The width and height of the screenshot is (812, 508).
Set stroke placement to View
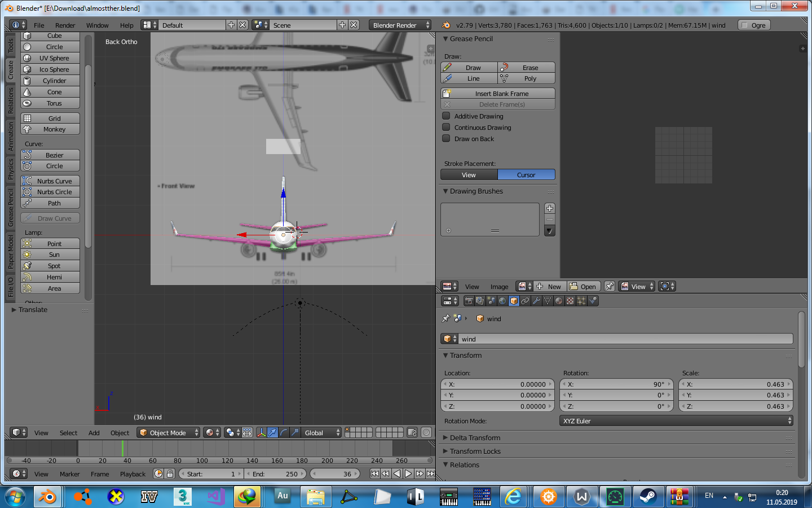pyautogui.click(x=469, y=175)
